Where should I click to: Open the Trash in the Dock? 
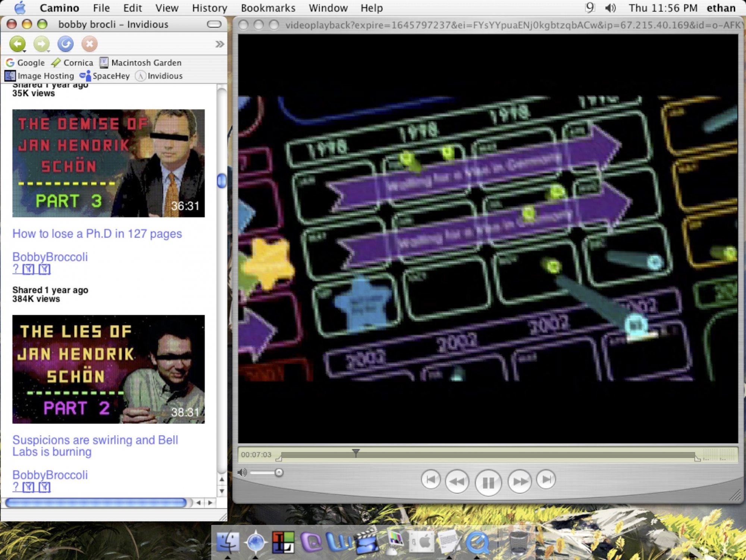(x=518, y=541)
